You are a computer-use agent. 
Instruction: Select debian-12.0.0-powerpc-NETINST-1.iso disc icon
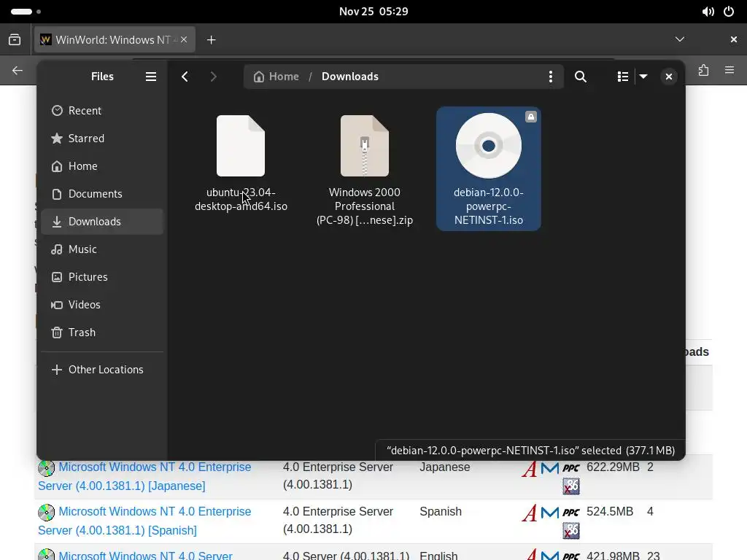[x=488, y=146]
